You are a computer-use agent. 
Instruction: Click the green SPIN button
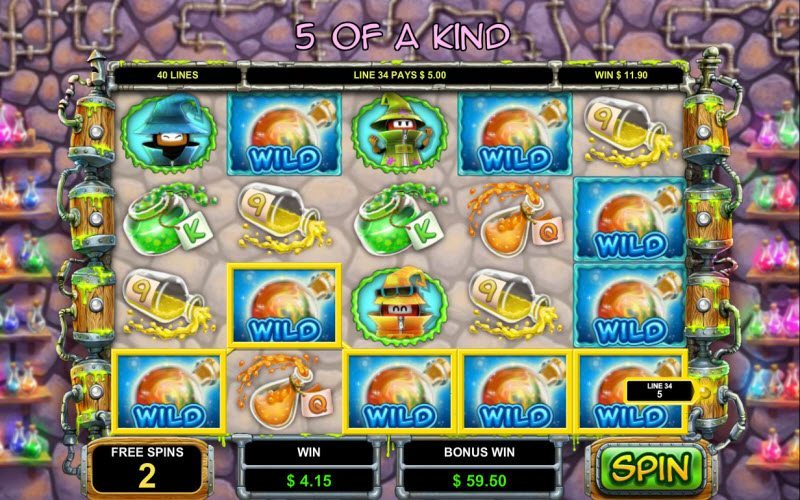click(653, 467)
